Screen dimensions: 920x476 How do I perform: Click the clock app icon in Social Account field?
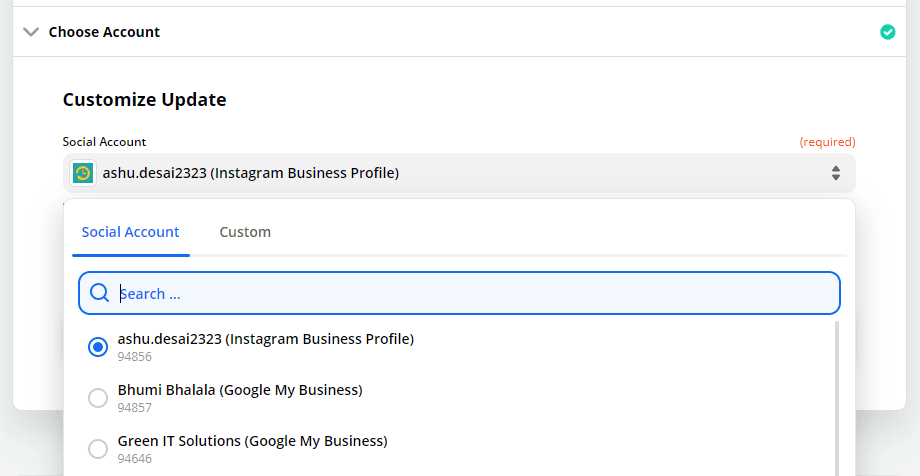pyautogui.click(x=83, y=173)
